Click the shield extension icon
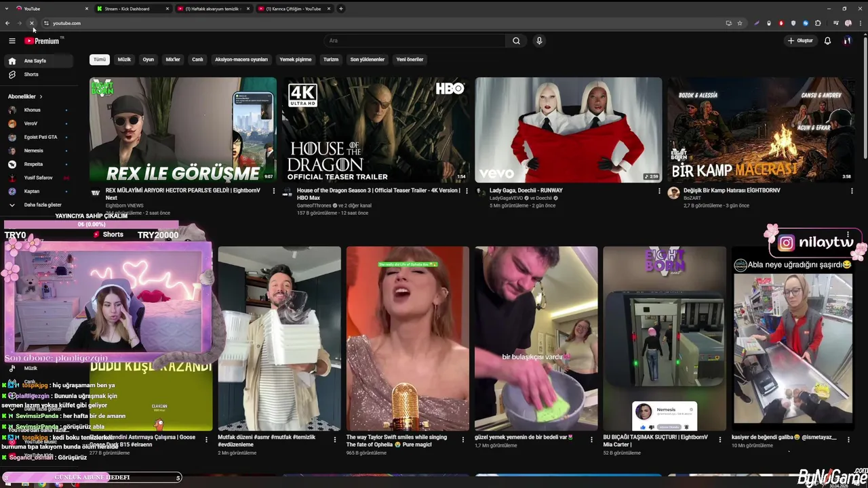The height and width of the screenshot is (488, 868). pos(793,23)
